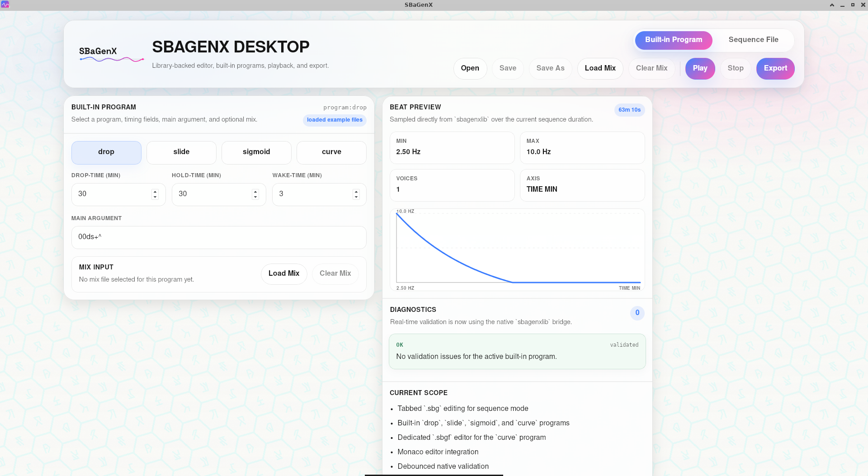Click Load Mix in the Mix Input section
Viewport: 868px width, 476px height.
283,273
